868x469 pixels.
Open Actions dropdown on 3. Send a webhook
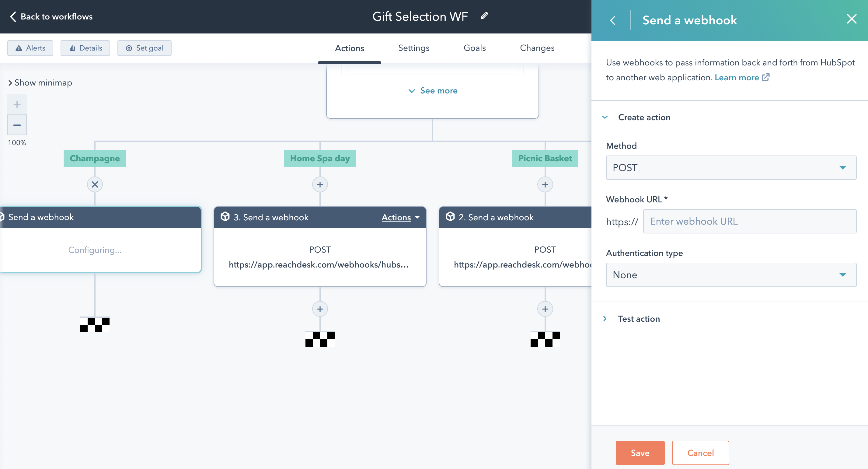pos(400,218)
